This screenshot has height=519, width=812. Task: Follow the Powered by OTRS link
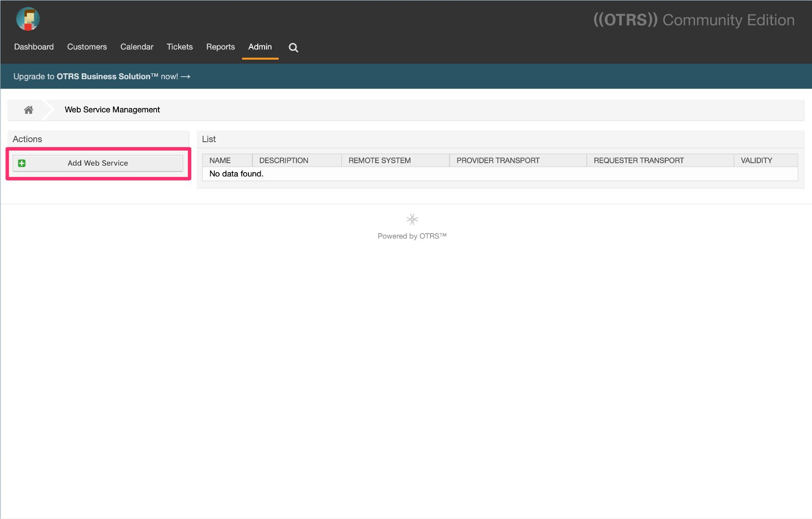pos(412,236)
